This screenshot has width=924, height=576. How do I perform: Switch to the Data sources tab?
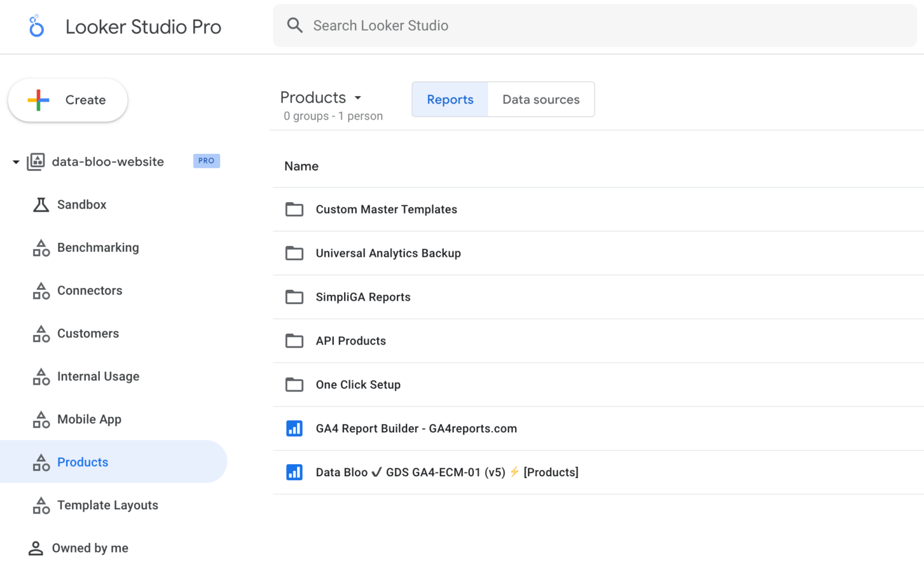(x=540, y=99)
